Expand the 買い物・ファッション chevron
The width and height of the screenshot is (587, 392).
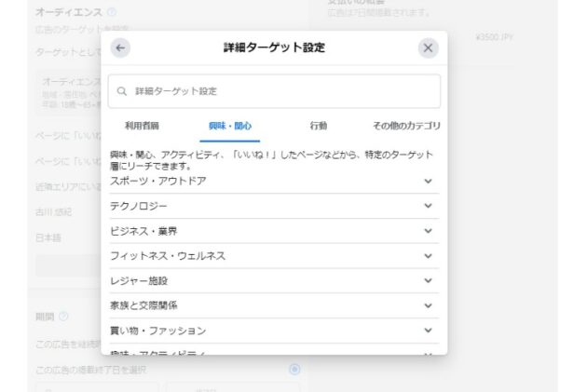428,331
